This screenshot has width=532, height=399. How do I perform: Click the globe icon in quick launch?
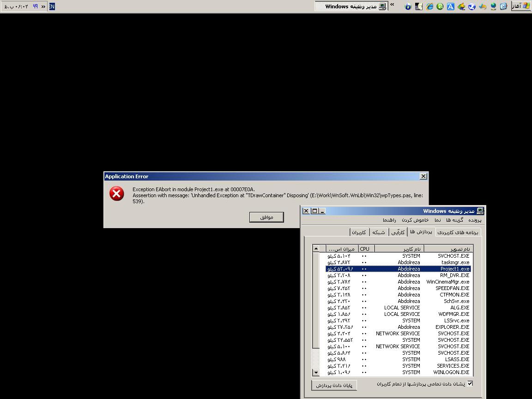pos(493,6)
